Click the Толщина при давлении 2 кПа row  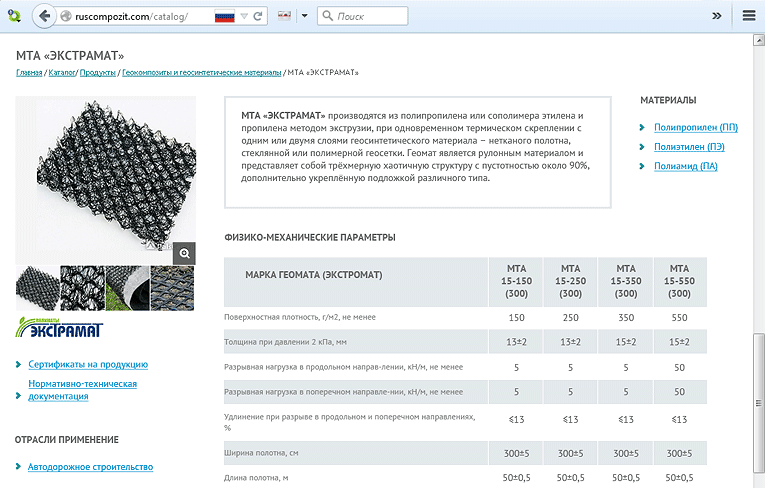click(465, 342)
